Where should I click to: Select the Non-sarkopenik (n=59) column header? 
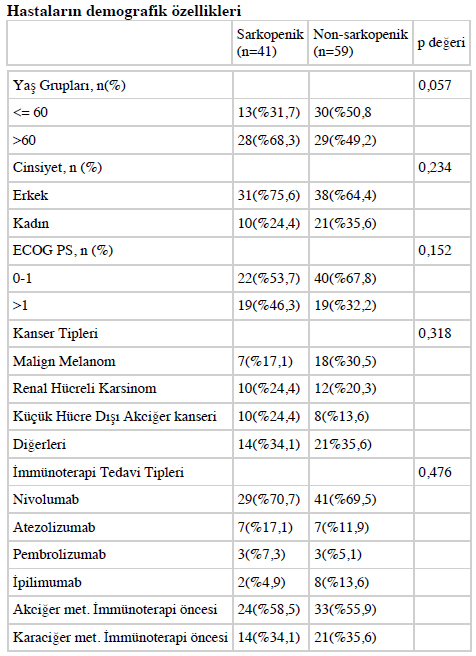(361, 43)
